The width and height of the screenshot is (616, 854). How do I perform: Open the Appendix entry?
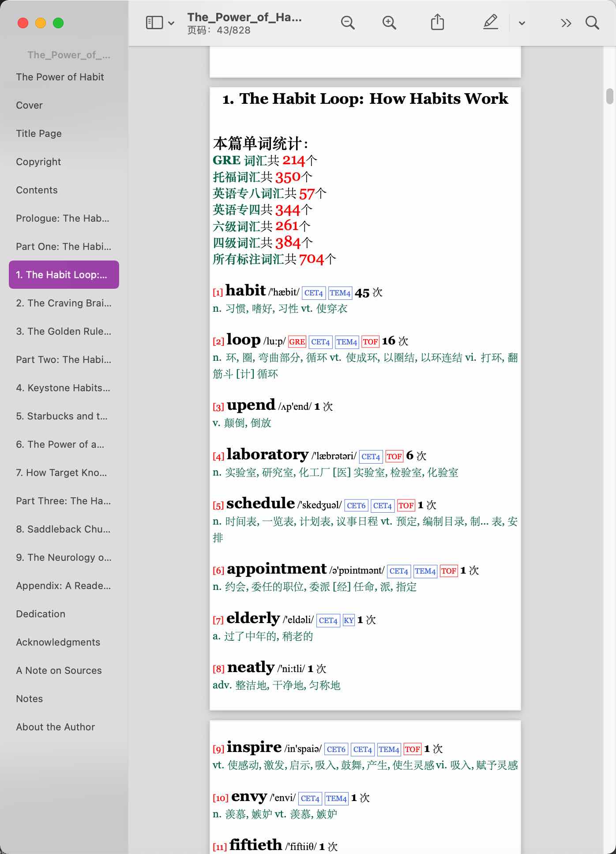click(x=63, y=586)
